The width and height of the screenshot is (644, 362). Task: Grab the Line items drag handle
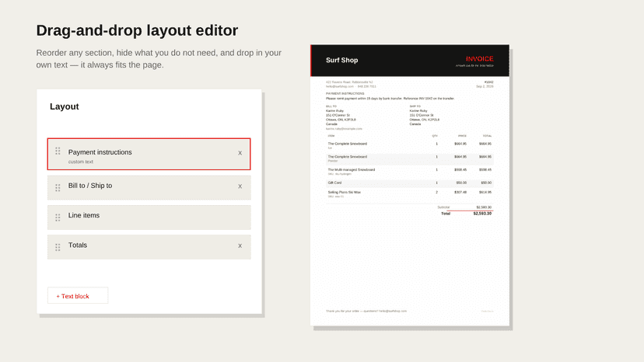pos(58,218)
